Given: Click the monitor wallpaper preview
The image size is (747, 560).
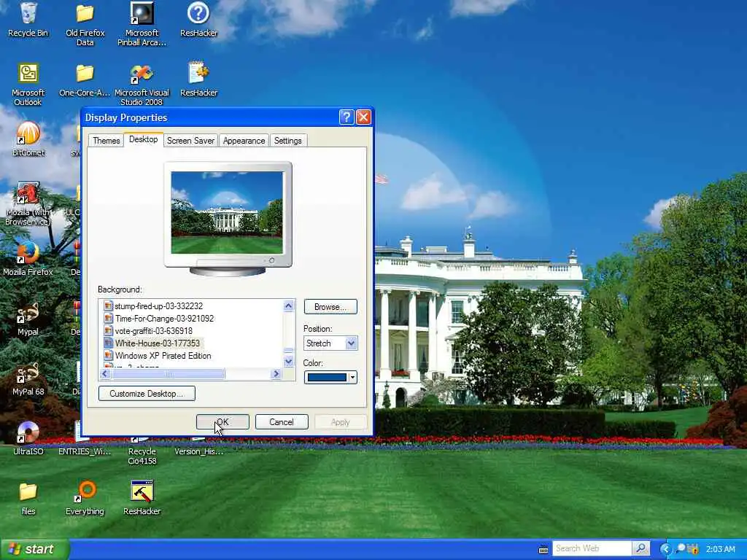Looking at the screenshot, I should (x=227, y=213).
